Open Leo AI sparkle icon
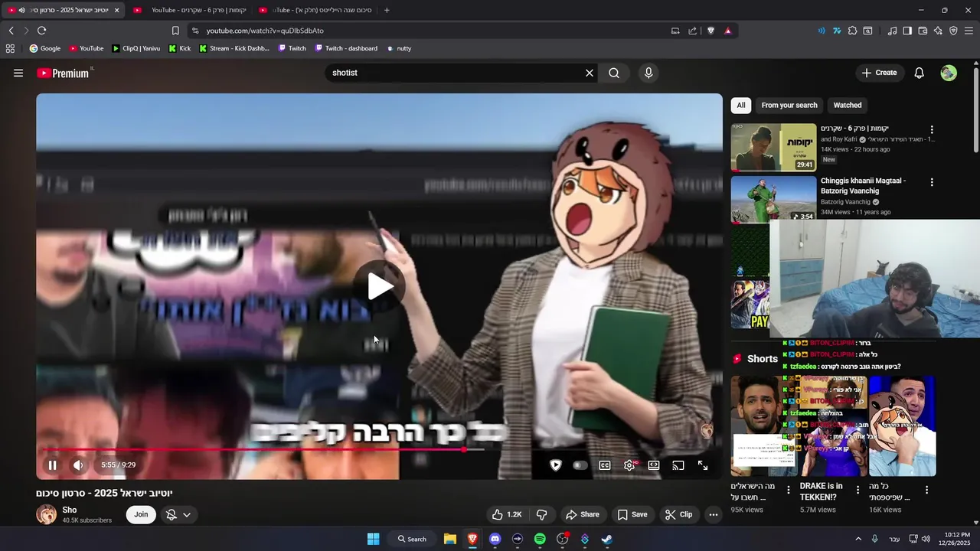The width and height of the screenshot is (980, 551). tap(938, 31)
